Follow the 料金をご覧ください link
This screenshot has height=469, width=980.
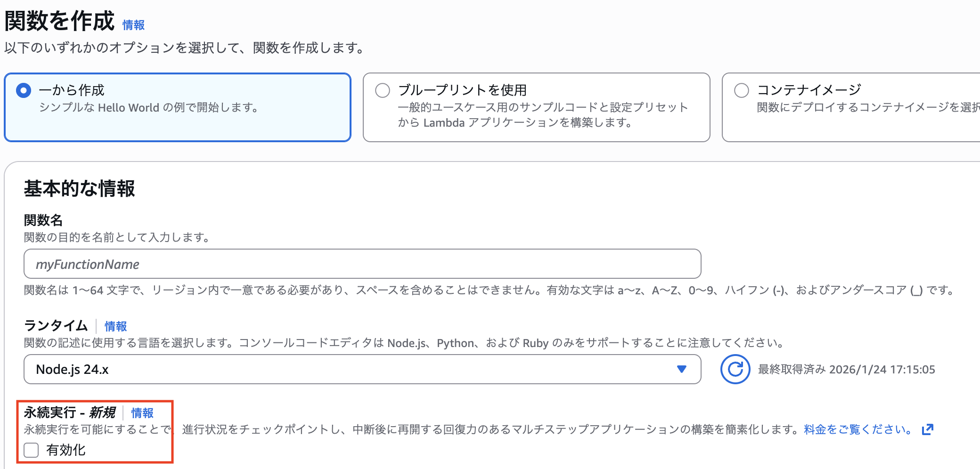click(857, 429)
